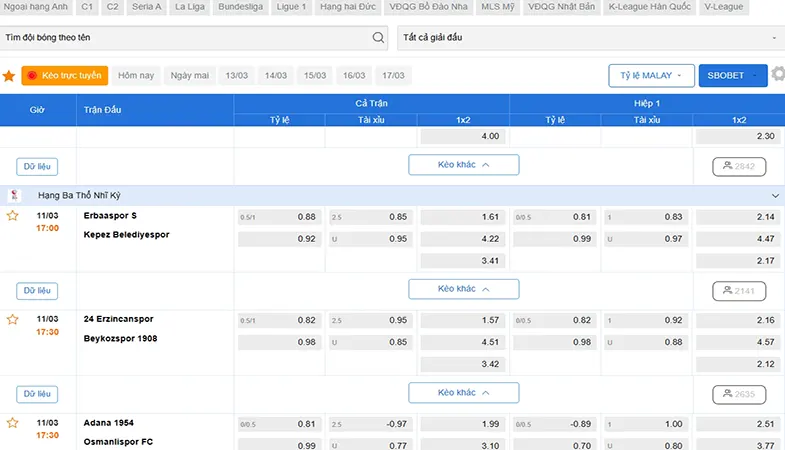Click the Kèo trực tuyến button
The width and height of the screenshot is (785, 450).
(65, 76)
